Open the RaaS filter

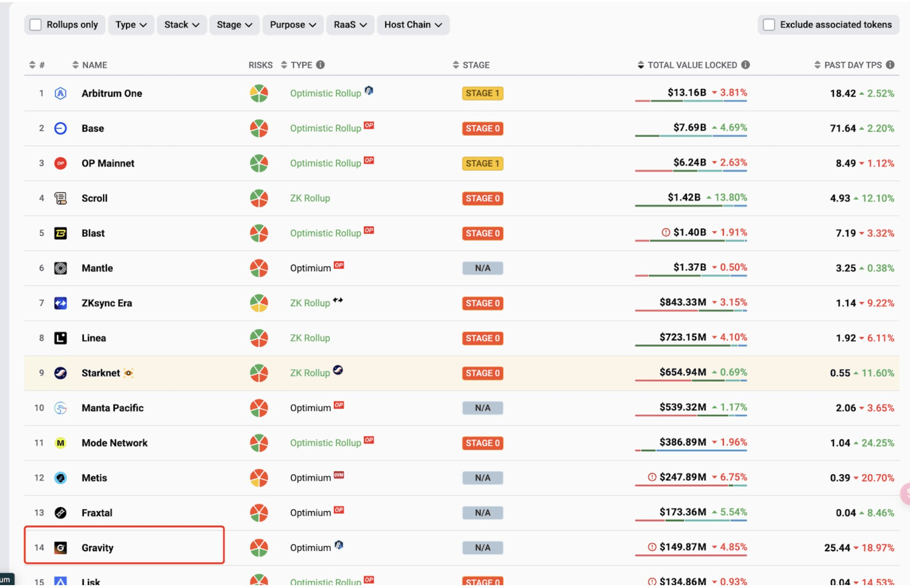350,24
